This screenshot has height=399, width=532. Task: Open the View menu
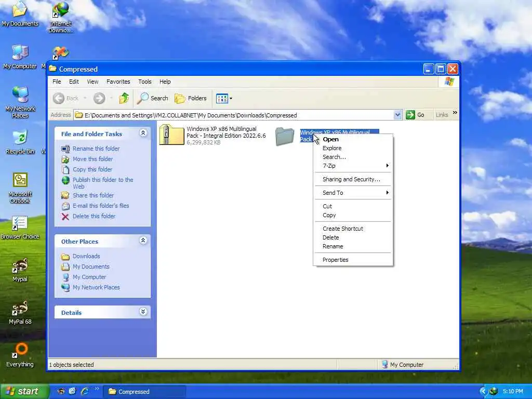pyautogui.click(x=92, y=82)
